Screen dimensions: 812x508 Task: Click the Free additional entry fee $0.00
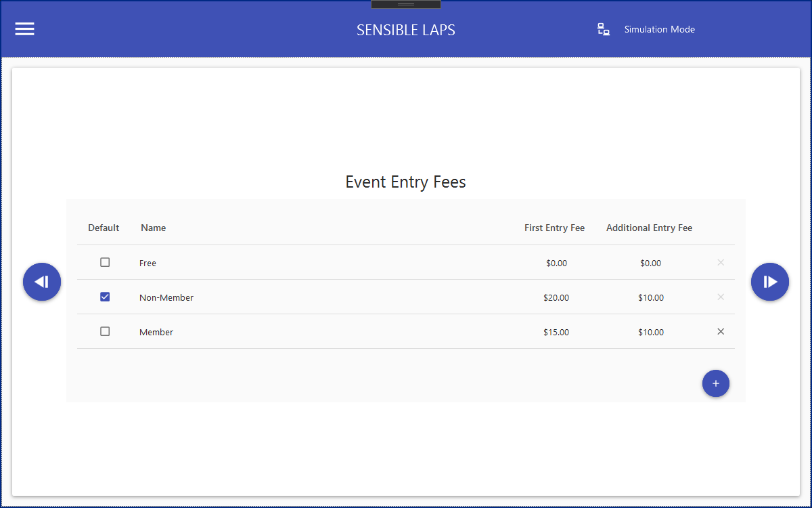[x=650, y=263]
